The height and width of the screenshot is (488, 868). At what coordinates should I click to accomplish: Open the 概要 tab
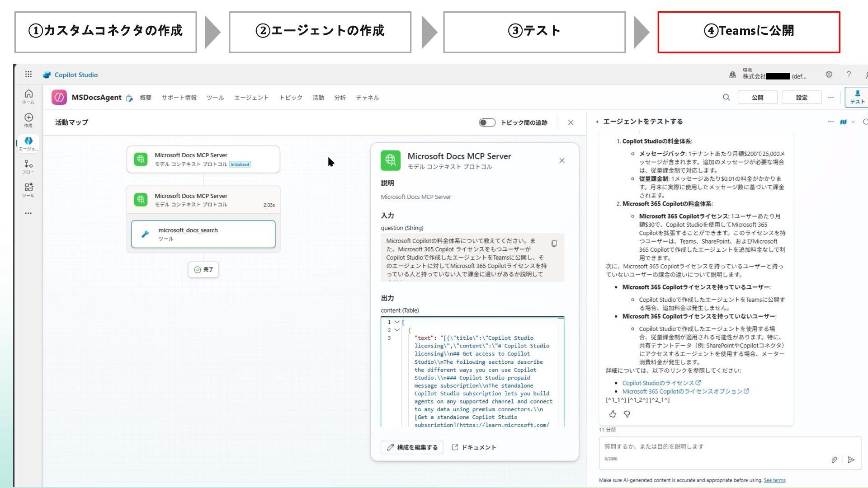[146, 98]
